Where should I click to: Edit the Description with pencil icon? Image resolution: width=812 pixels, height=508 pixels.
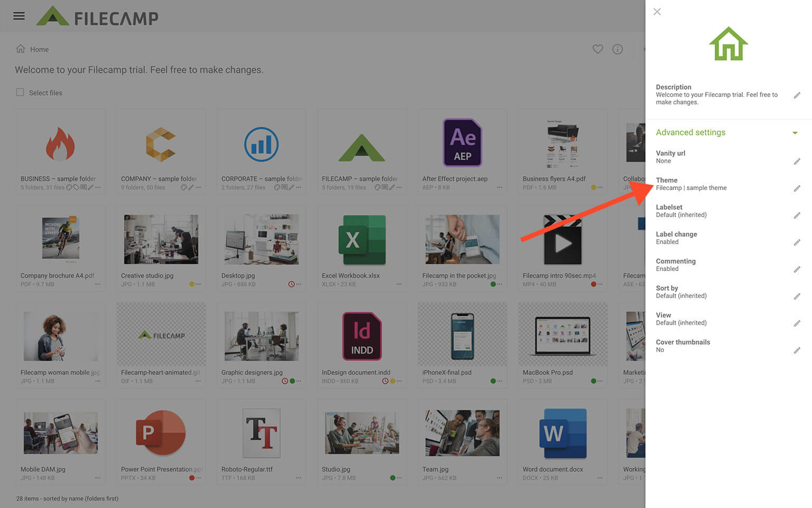coord(797,95)
